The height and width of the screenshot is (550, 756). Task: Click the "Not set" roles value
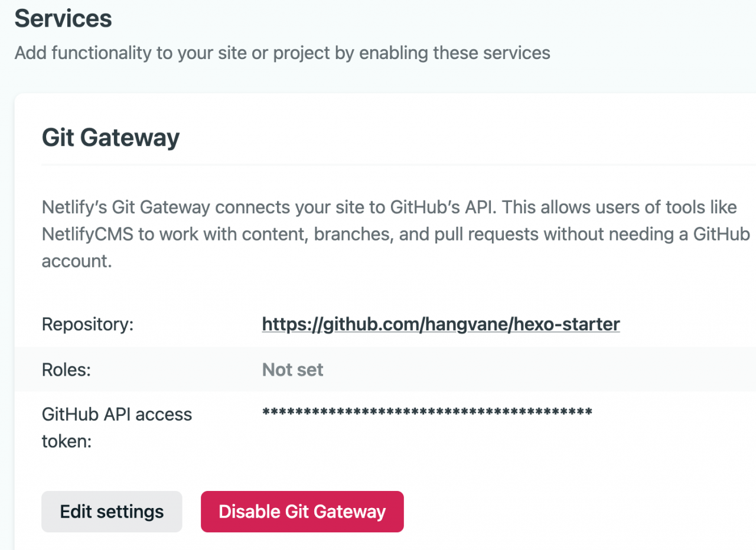pos(293,370)
